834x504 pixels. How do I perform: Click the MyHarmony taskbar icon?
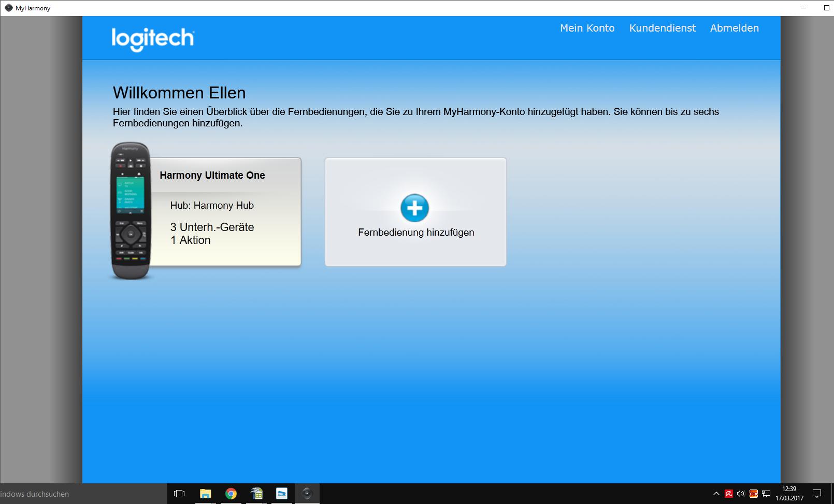coord(307,494)
